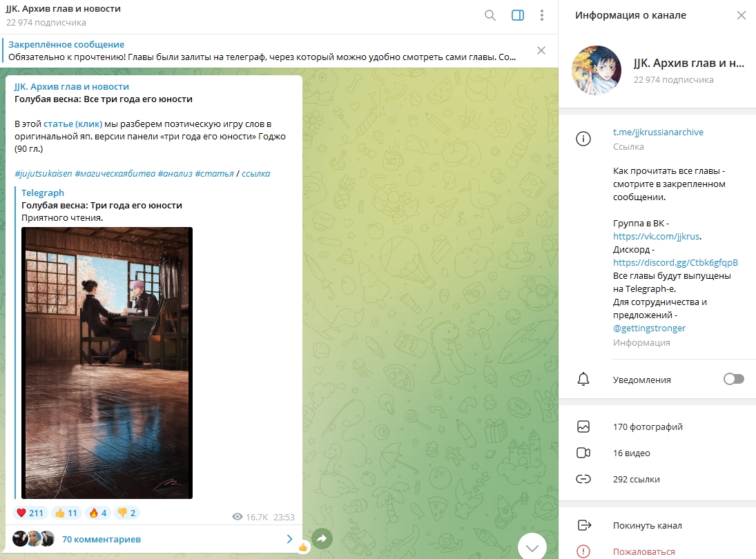The image size is (756, 559).
Task: Open t.me/jjkrussianarchive link
Action: click(658, 132)
